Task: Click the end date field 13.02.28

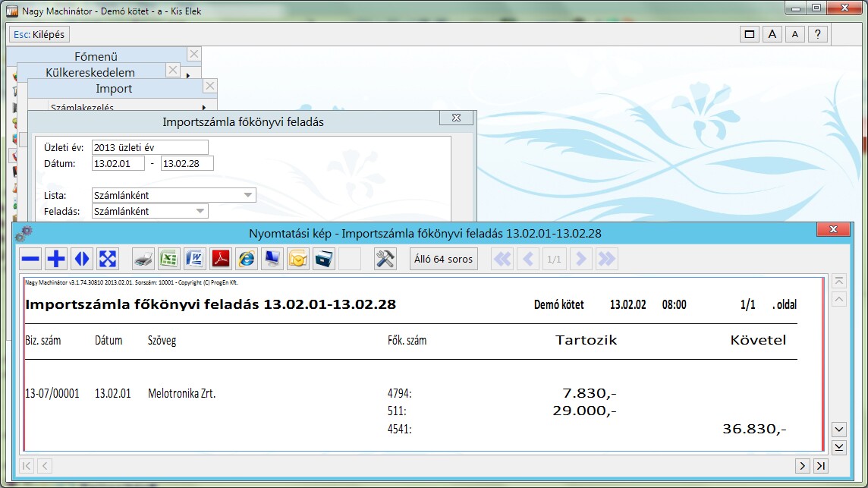Action: (x=187, y=163)
